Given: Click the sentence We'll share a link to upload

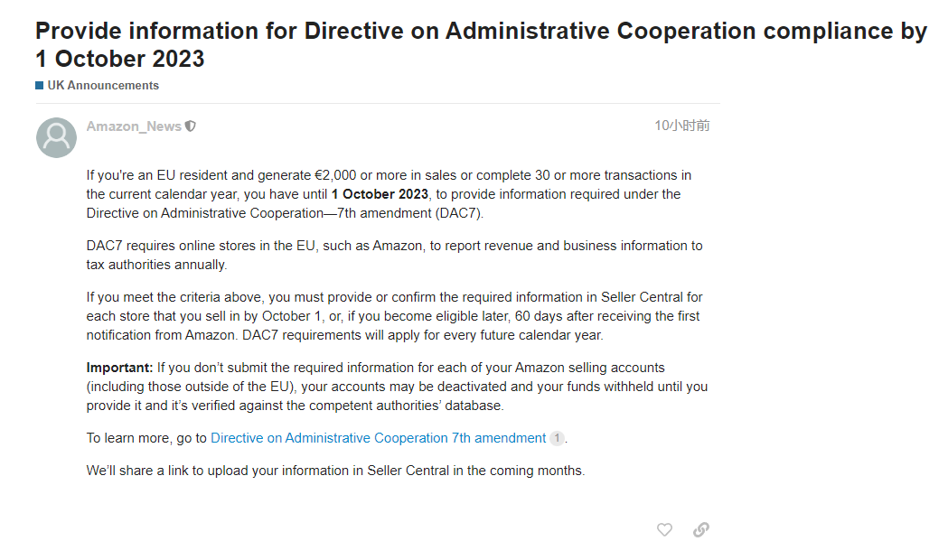Looking at the screenshot, I should pos(335,471).
